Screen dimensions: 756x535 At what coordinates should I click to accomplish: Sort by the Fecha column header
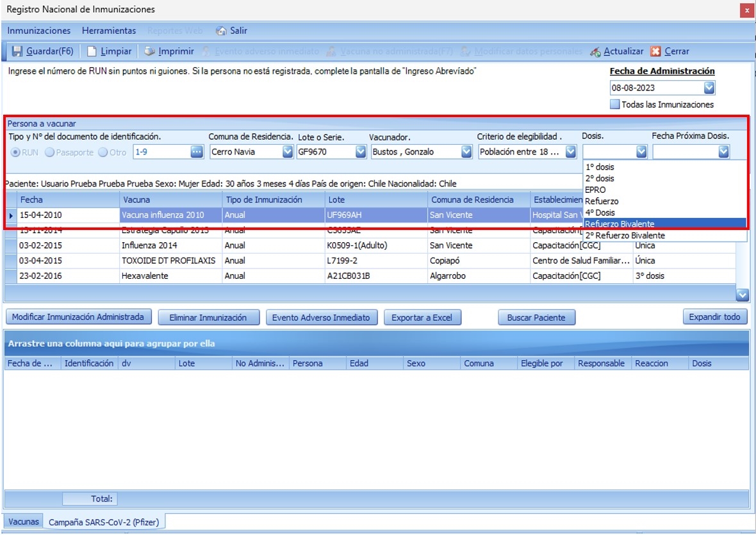68,199
